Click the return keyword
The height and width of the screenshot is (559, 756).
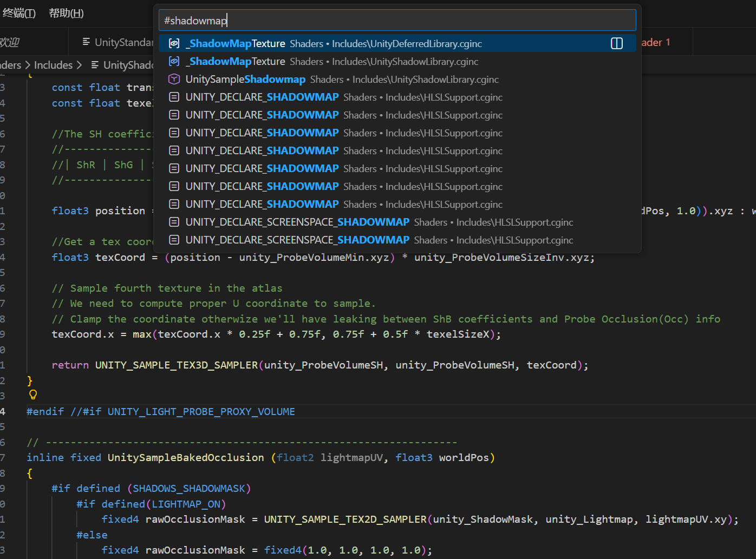70,365
